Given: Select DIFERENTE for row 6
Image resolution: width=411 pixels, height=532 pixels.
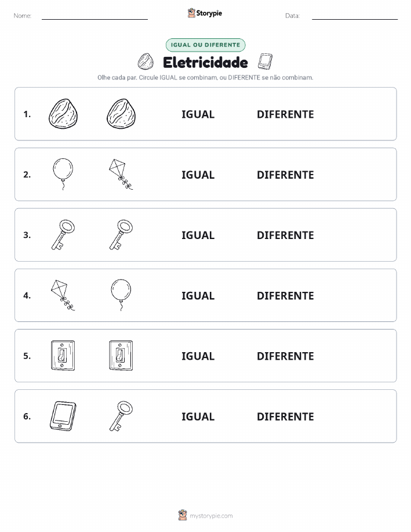Looking at the screenshot, I should 285,417.
